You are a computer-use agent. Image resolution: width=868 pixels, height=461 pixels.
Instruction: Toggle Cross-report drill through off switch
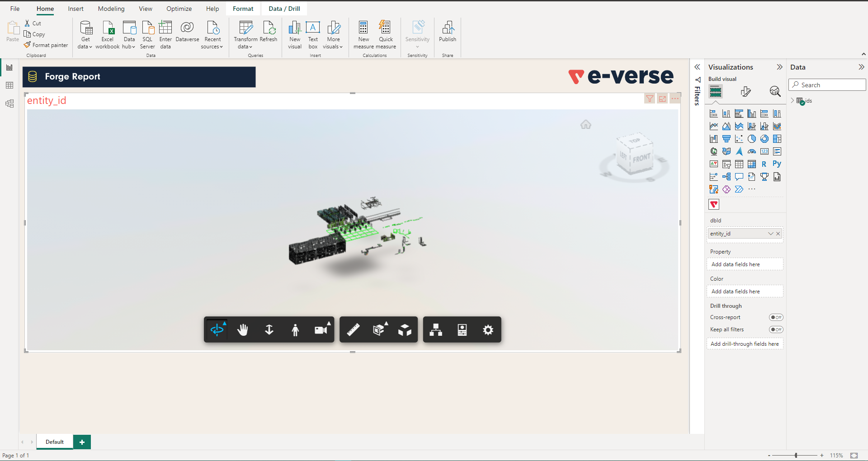[x=776, y=317]
